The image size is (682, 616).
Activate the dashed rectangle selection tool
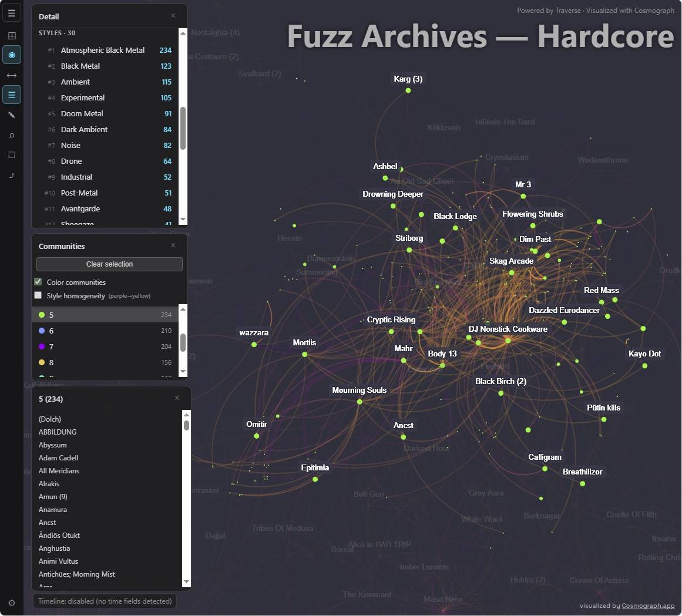[x=12, y=155]
